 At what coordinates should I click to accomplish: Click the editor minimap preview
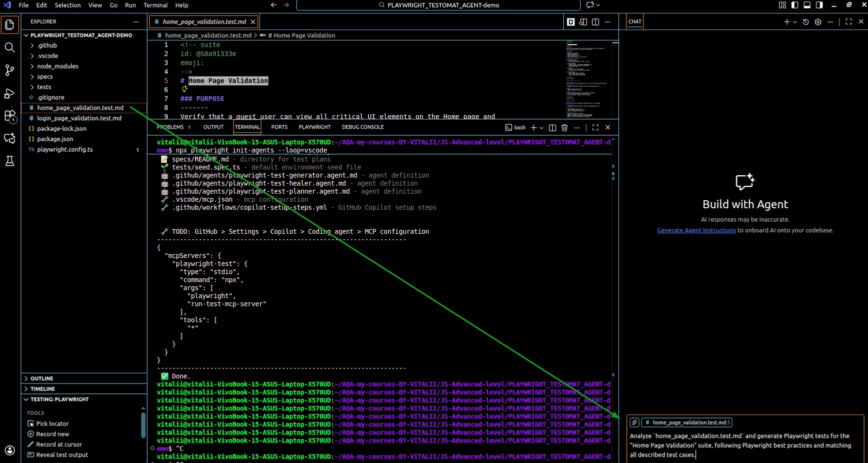click(586, 80)
